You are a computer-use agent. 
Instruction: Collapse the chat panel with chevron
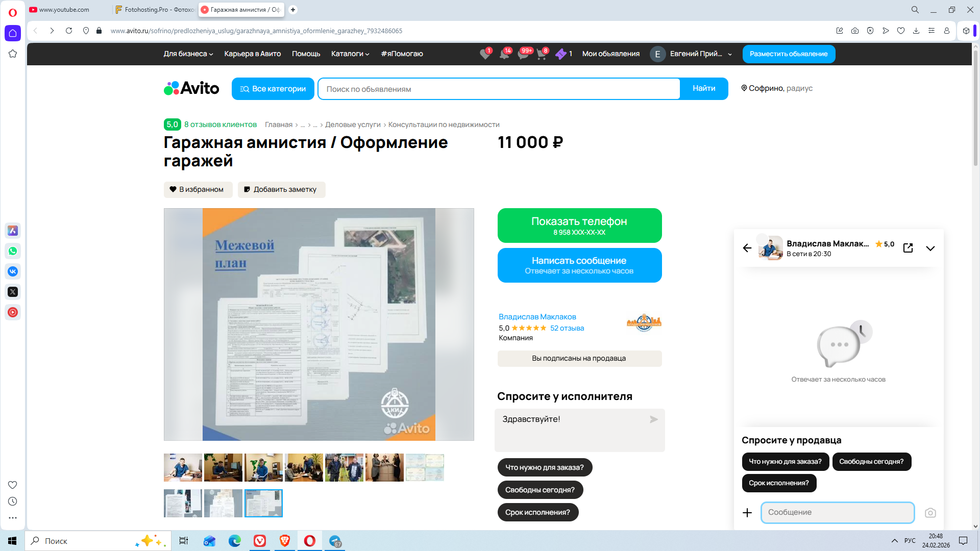click(930, 248)
